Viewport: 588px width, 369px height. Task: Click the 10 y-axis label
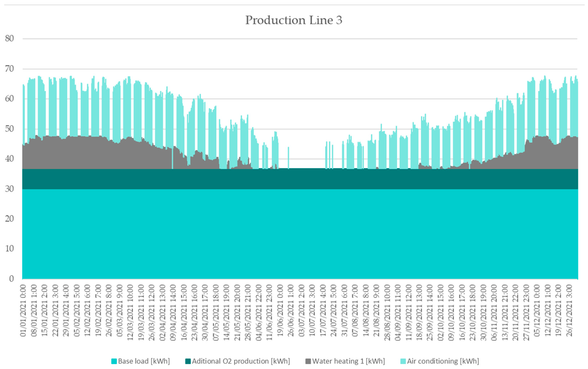coord(9,249)
